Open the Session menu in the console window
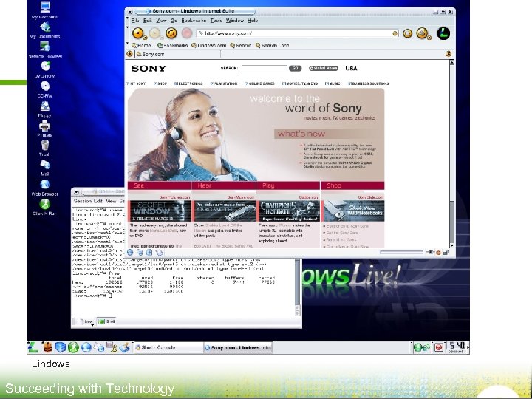The image size is (532, 399). coord(83,201)
